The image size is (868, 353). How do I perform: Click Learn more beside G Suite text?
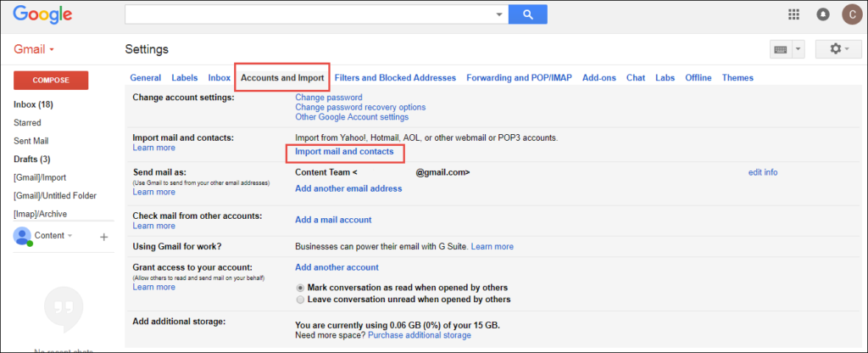tap(492, 247)
